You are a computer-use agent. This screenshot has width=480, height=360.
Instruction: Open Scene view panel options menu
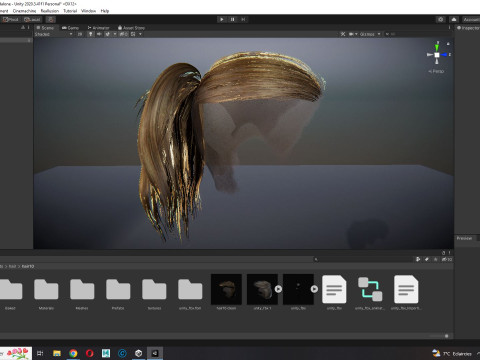tap(449, 28)
